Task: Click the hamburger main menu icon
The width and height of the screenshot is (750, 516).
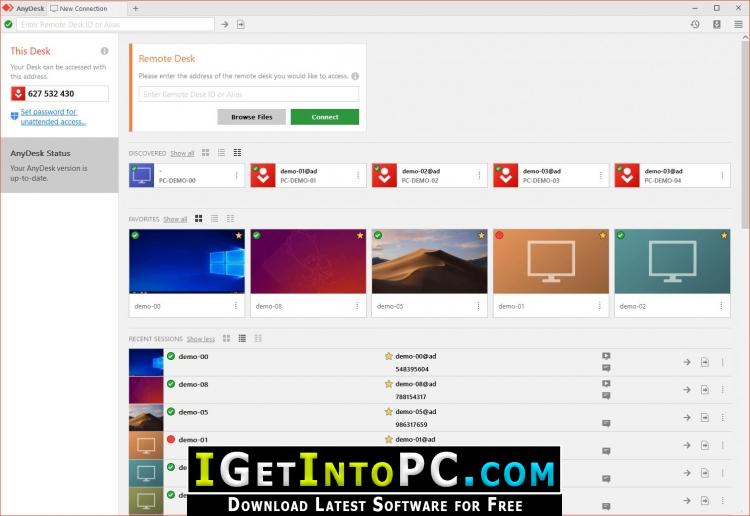Action: point(738,24)
